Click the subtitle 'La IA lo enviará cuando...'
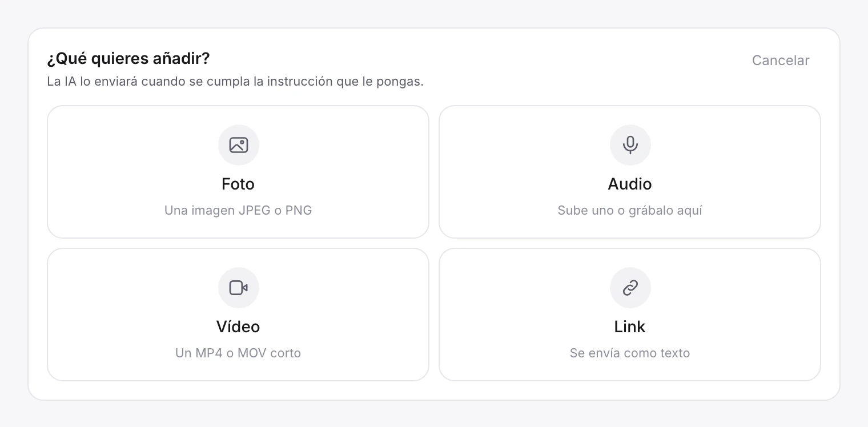This screenshot has height=427, width=868. pyautogui.click(x=235, y=81)
